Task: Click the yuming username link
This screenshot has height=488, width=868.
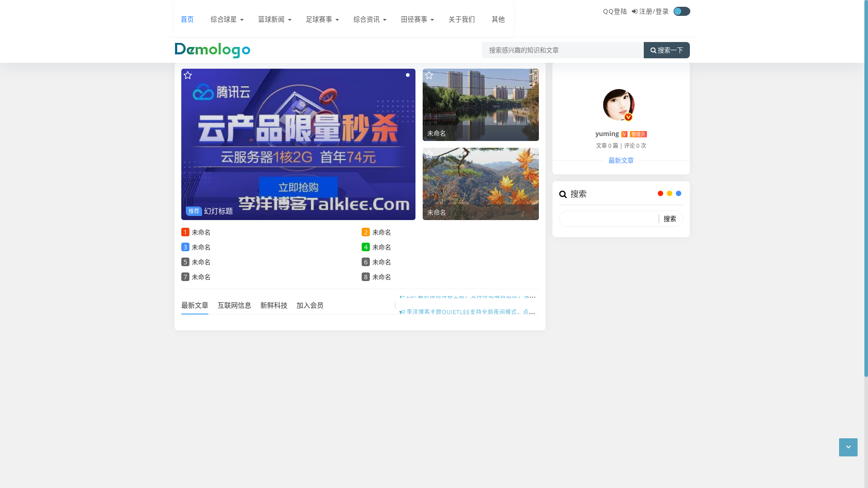Action: click(x=607, y=134)
